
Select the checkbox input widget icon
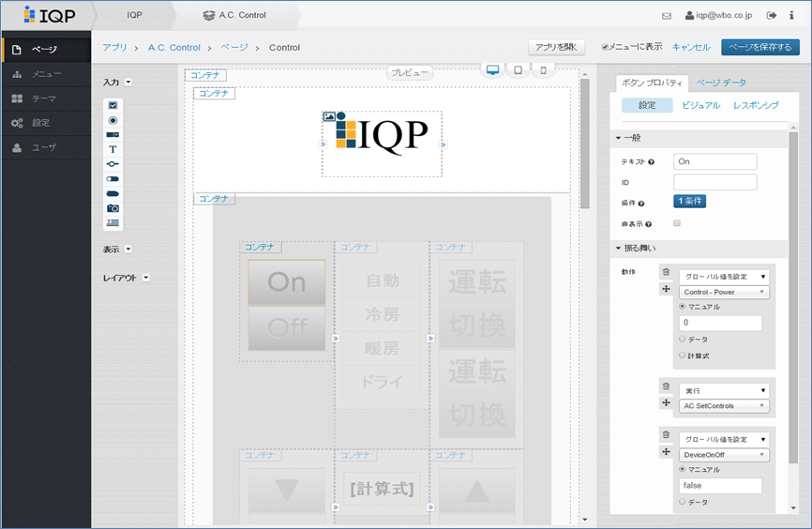point(113,105)
